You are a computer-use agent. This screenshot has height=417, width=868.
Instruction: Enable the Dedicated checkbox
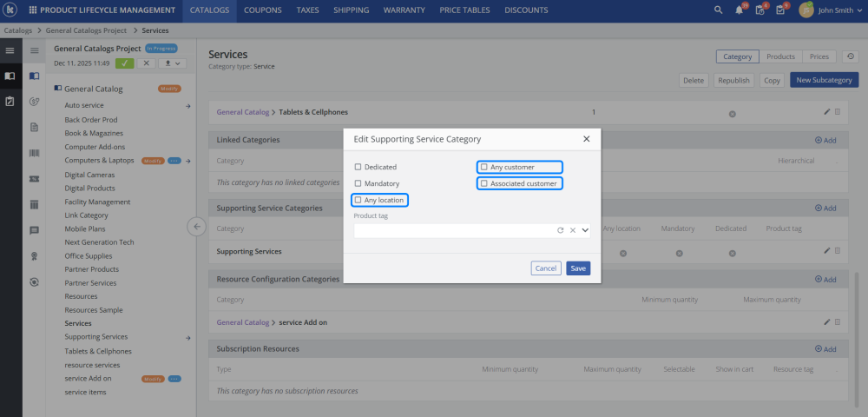click(x=358, y=167)
